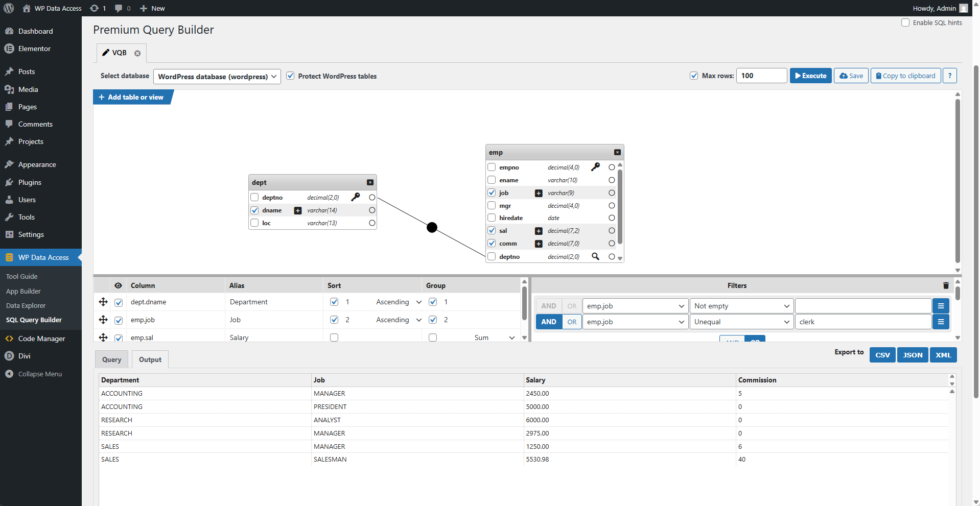The width and height of the screenshot is (980, 506).
Task: Click the black join dot between tables
Action: coord(432,227)
